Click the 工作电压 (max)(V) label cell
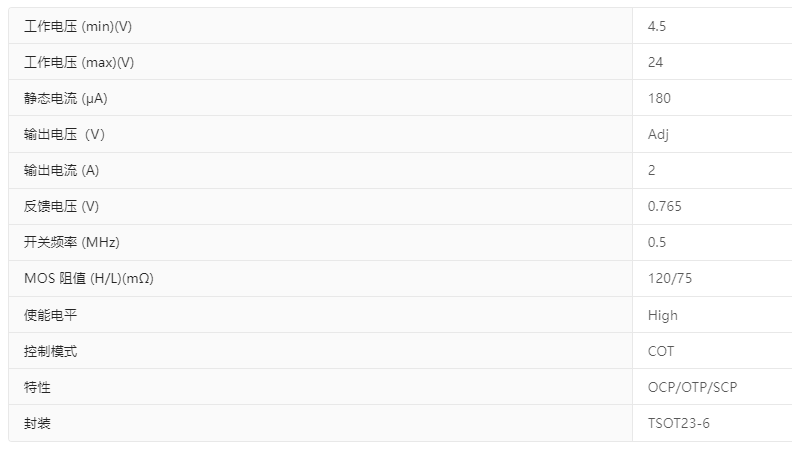792x450 pixels. [79, 62]
